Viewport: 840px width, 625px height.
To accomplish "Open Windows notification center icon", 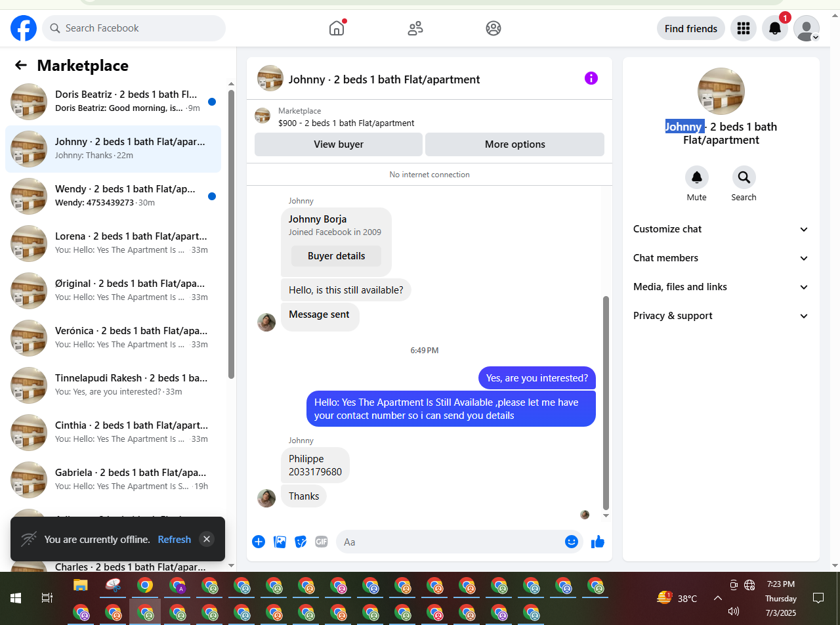I will click(818, 598).
